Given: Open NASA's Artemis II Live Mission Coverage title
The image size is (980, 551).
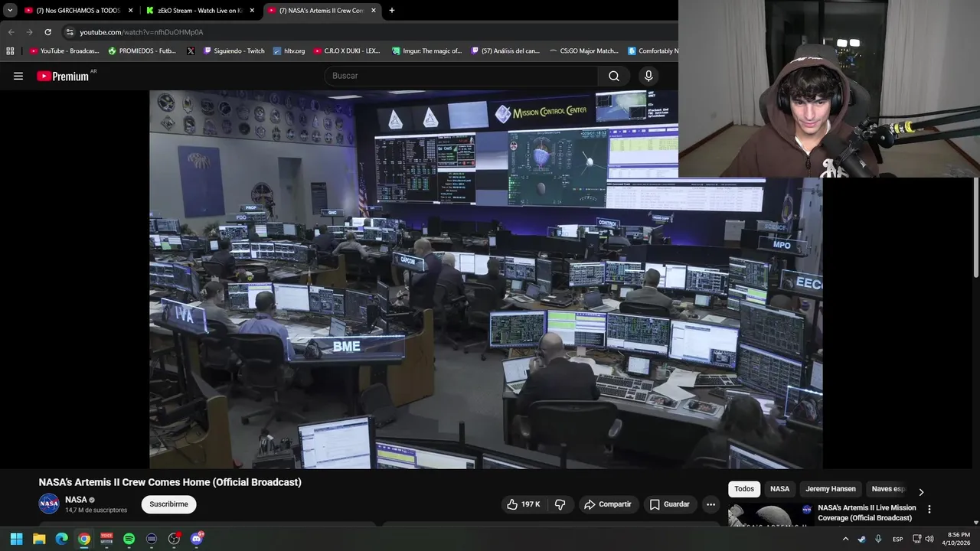Looking at the screenshot, I should pos(867,513).
